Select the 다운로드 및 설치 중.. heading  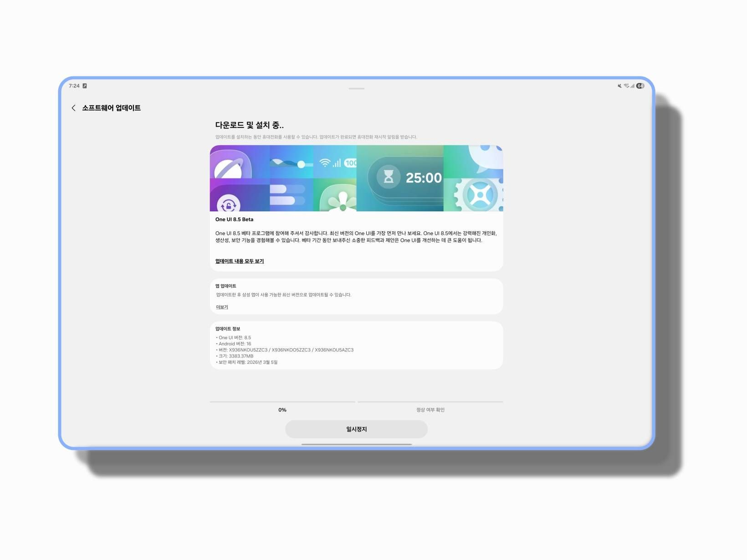pyautogui.click(x=250, y=125)
